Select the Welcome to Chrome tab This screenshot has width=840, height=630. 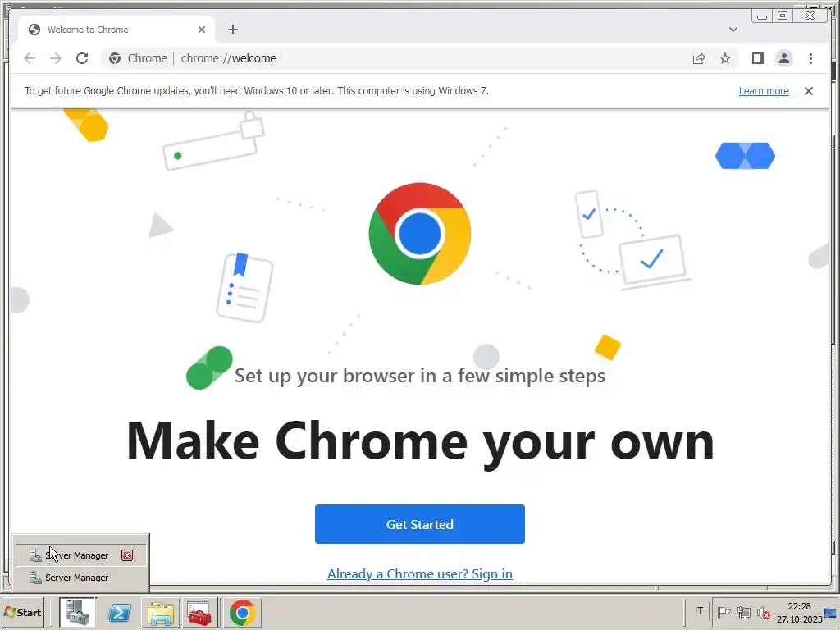click(116, 30)
